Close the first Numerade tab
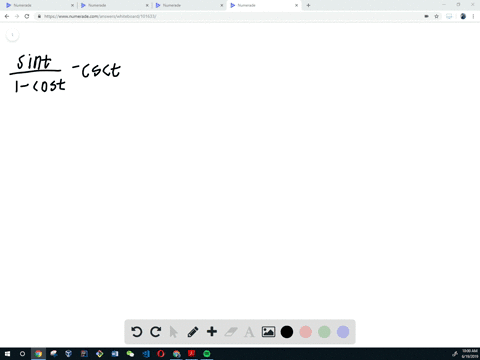The height and width of the screenshot is (360, 480). 72,5
